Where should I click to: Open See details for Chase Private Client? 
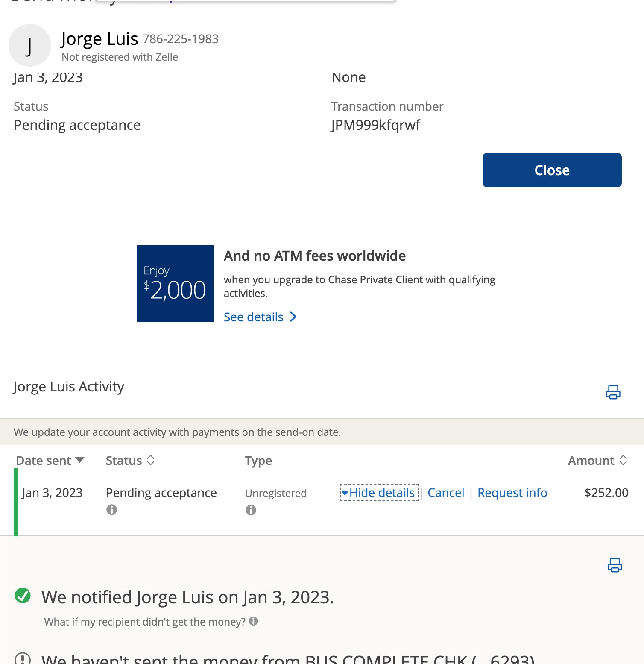[x=254, y=317]
